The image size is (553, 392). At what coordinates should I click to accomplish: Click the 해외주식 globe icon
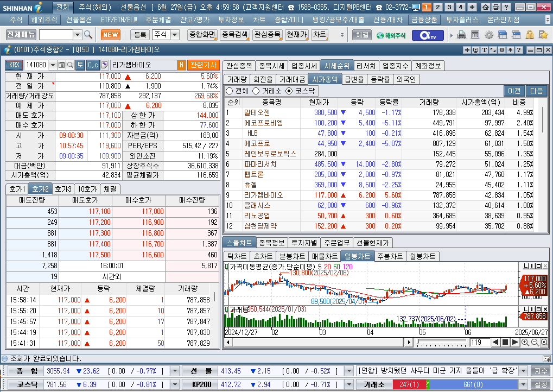(x=391, y=35)
